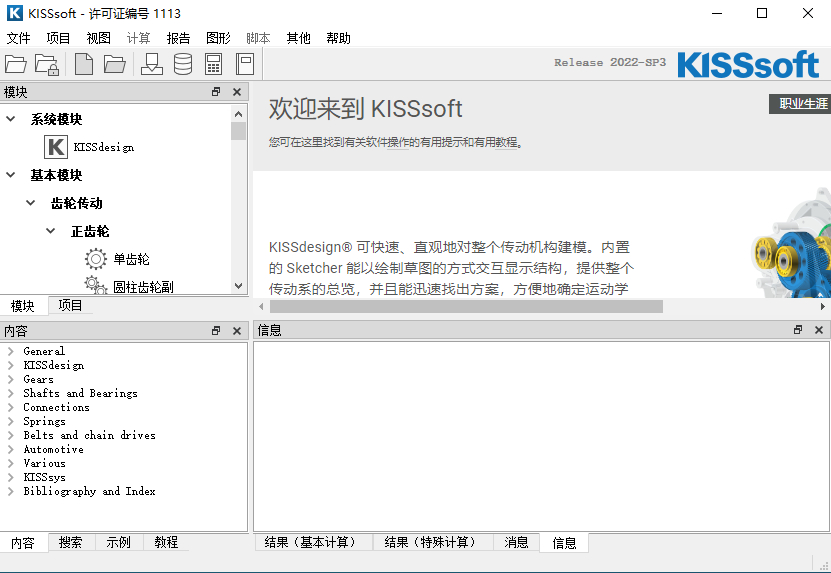Expand Belts and chain drives node
The height and width of the screenshot is (573, 831).
[11, 435]
